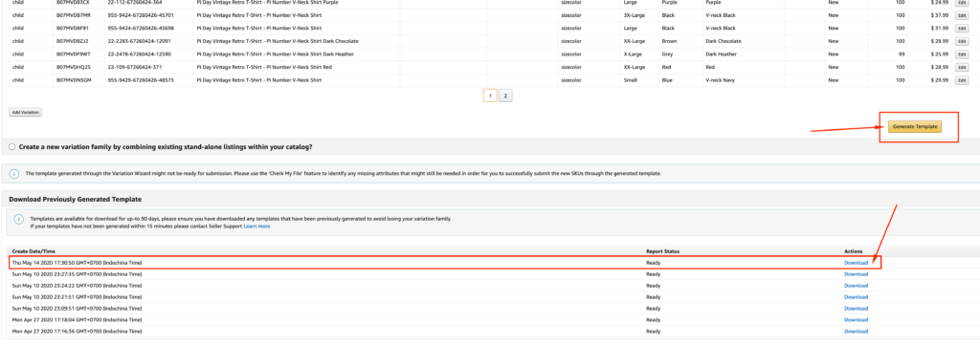The image size is (980, 346).
Task: Click the V-Neck Shirt Red title
Action: point(265,67)
